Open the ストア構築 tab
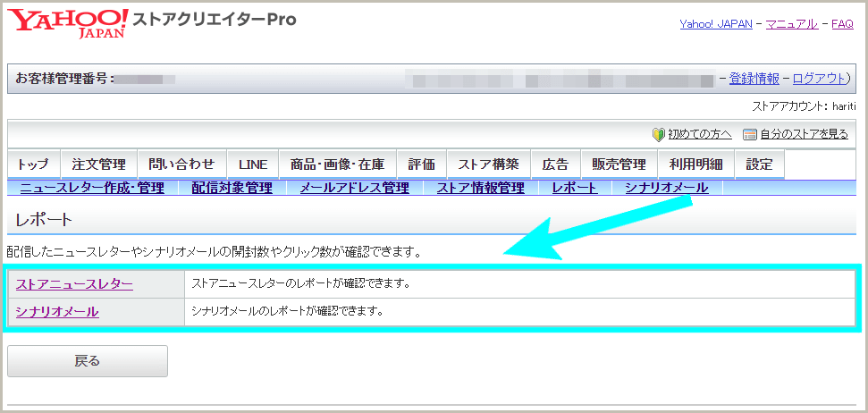Viewport: 868px width, 413px height. point(489,164)
